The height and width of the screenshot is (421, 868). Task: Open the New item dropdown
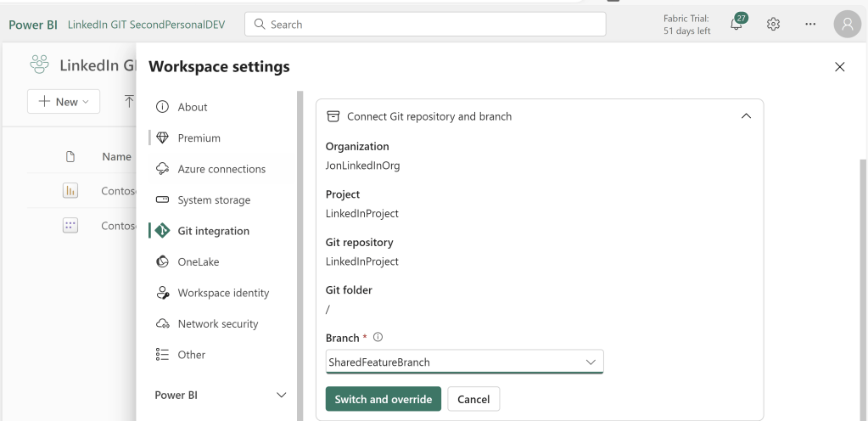pyautogui.click(x=64, y=102)
